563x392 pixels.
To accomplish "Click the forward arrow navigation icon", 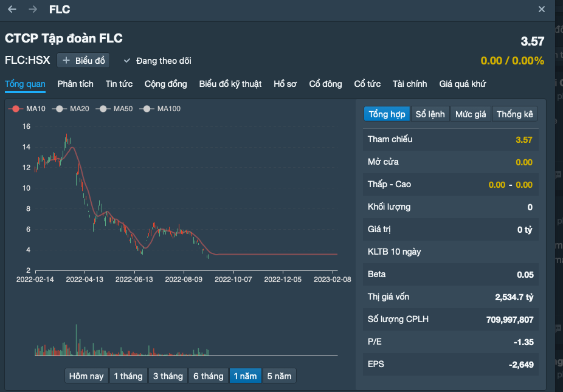I will click(x=33, y=9).
